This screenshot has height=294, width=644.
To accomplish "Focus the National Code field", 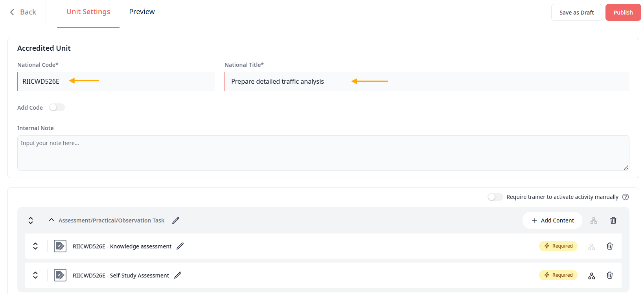I will coord(116,81).
